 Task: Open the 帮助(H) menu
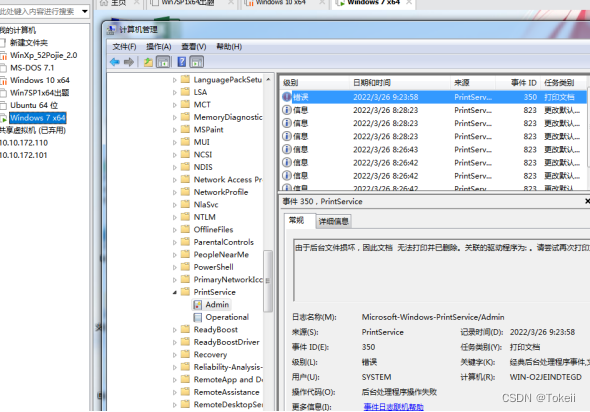229,47
